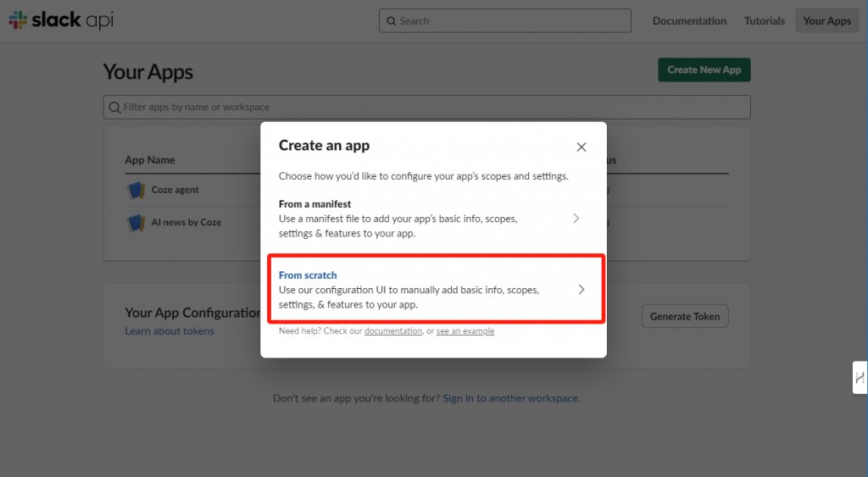Click the Create an app dialog title
The height and width of the screenshot is (477, 868).
[324, 145]
